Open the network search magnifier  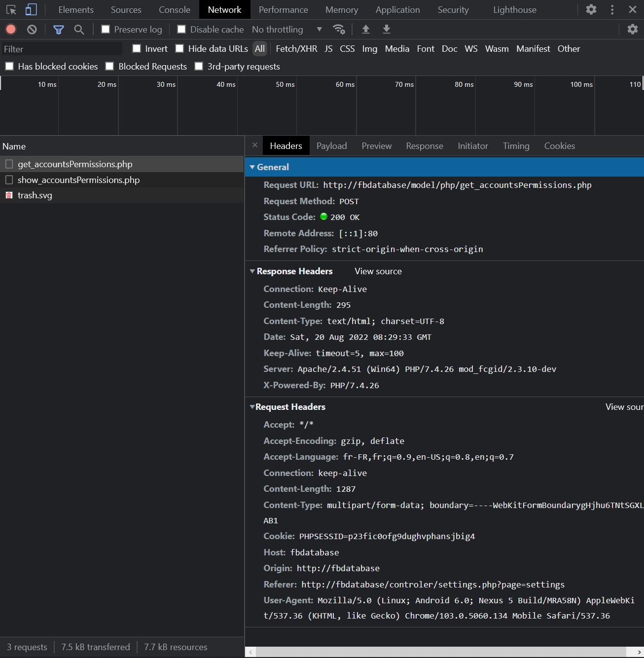pos(79,30)
